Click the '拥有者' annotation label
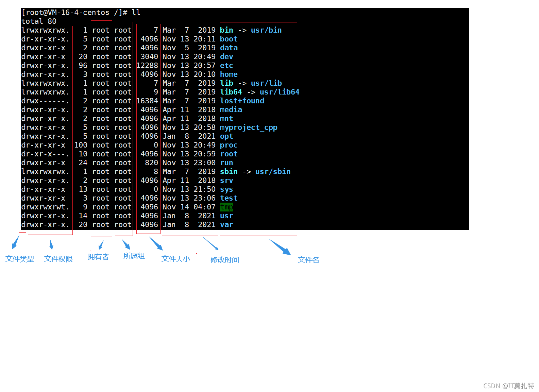Screen dimensions: 539x392 [98, 257]
